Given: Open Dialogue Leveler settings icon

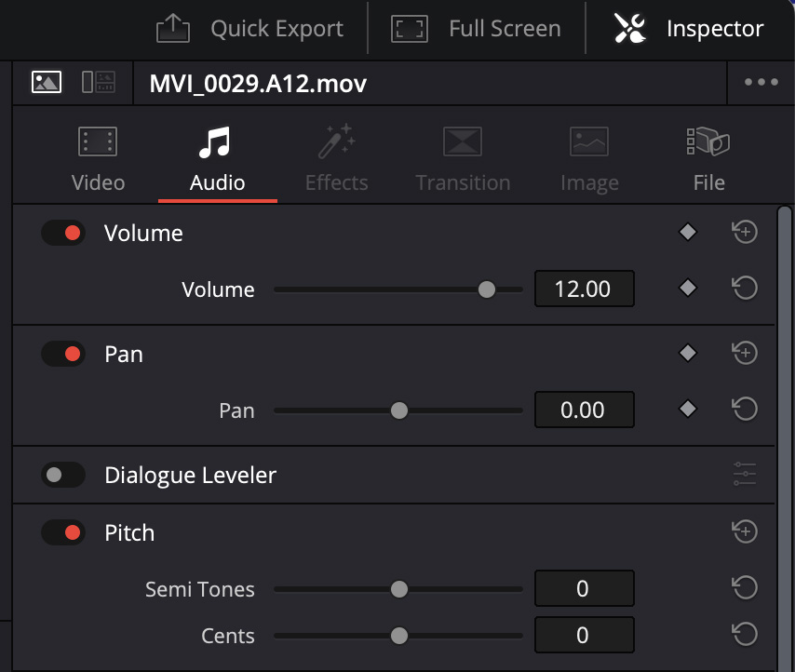Looking at the screenshot, I should pos(744,476).
